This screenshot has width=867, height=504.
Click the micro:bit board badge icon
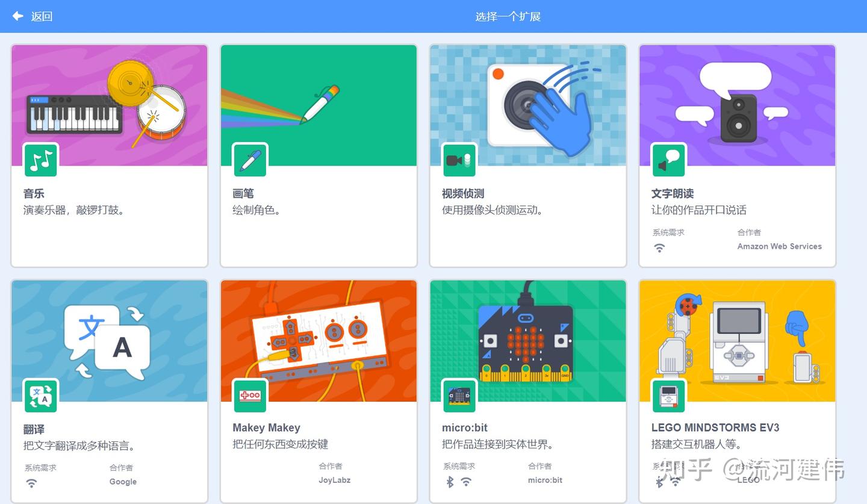459,396
